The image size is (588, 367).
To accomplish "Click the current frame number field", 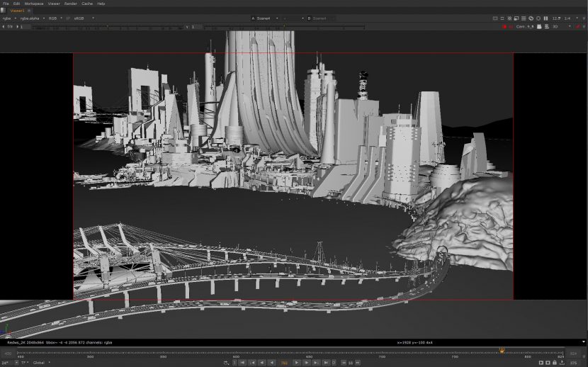I will tap(284, 363).
